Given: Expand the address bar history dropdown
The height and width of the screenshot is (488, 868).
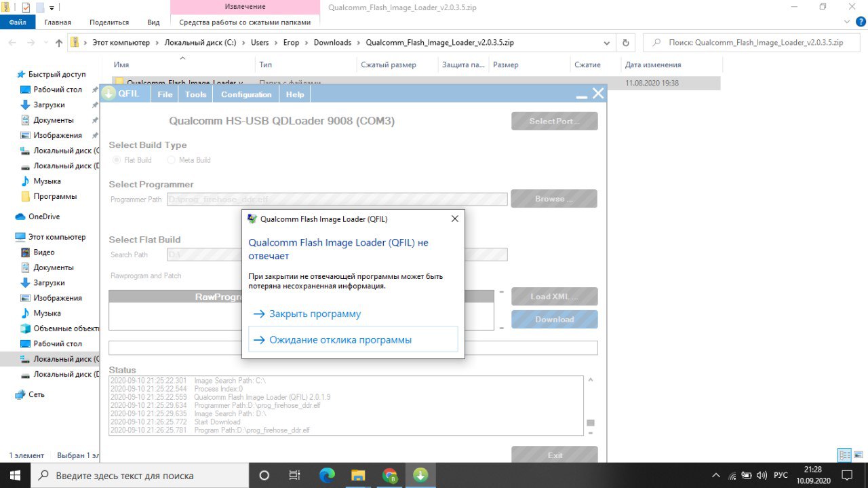Looking at the screenshot, I should point(608,42).
